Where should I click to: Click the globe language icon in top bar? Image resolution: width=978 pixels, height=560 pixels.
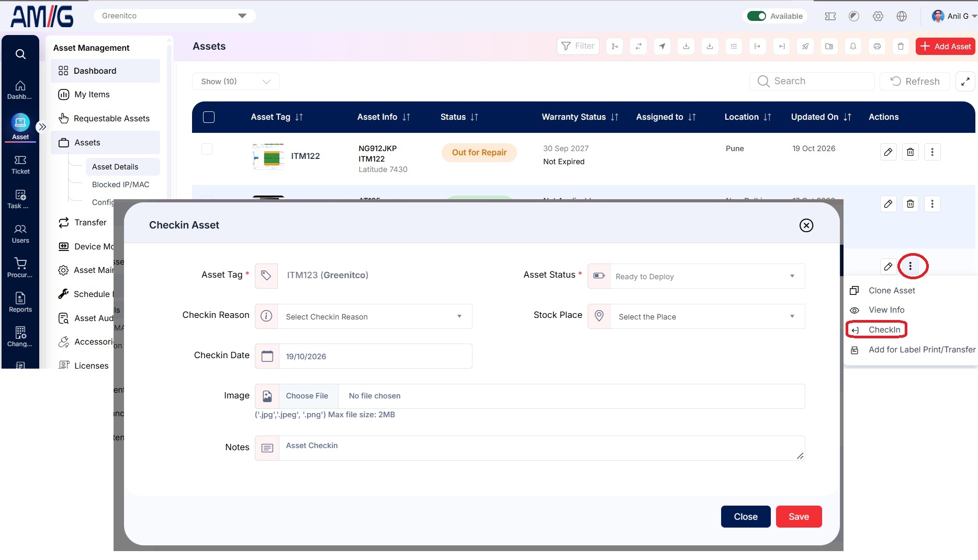902,16
